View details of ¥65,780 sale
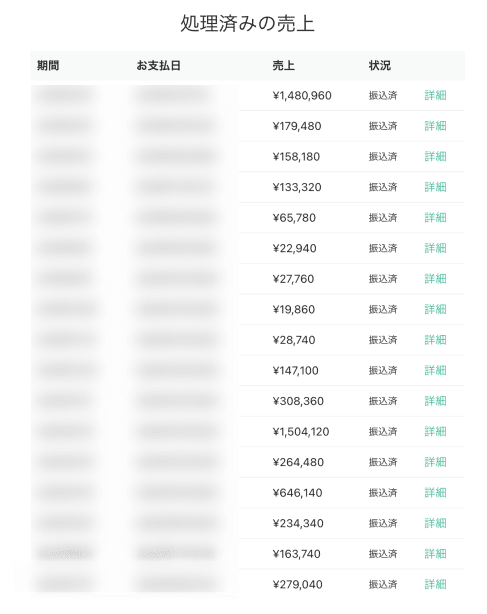The height and width of the screenshot is (614, 487). pyautogui.click(x=435, y=218)
